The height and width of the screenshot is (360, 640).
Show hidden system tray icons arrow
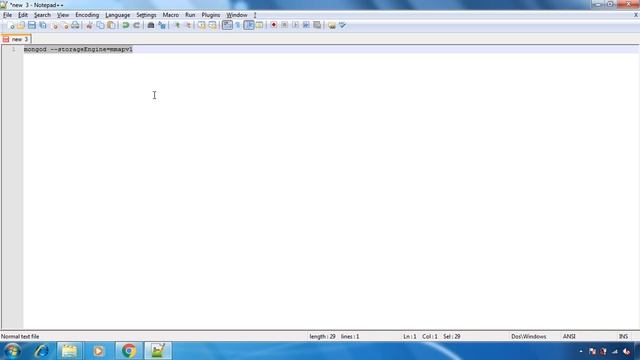[x=581, y=351]
